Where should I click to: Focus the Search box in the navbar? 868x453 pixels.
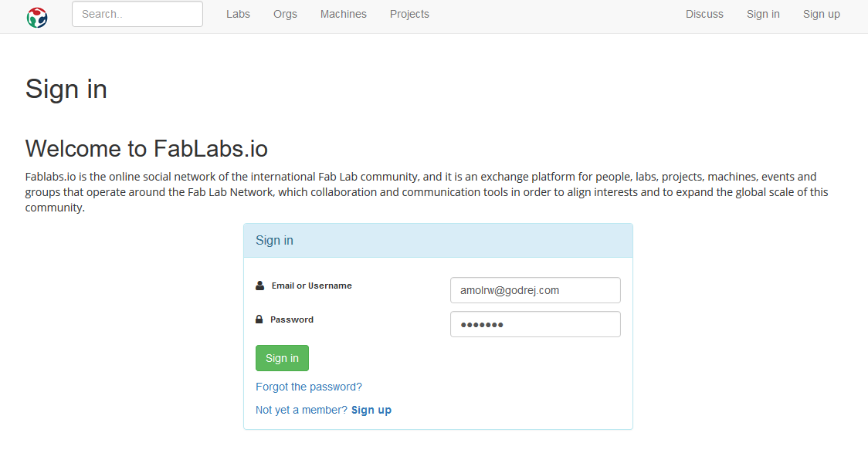pos(137,14)
